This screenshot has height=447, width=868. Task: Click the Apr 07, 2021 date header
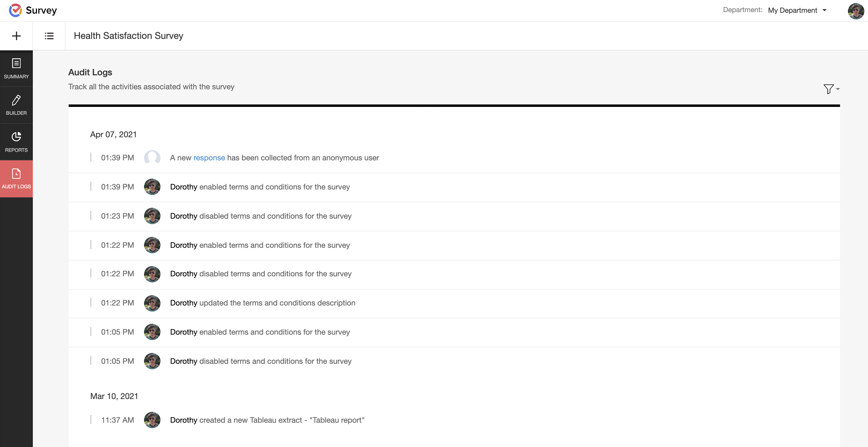[113, 134]
